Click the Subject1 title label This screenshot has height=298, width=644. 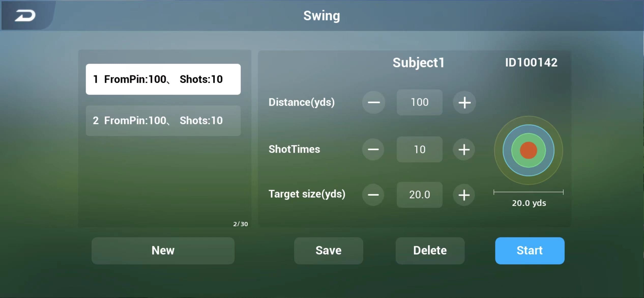(418, 63)
